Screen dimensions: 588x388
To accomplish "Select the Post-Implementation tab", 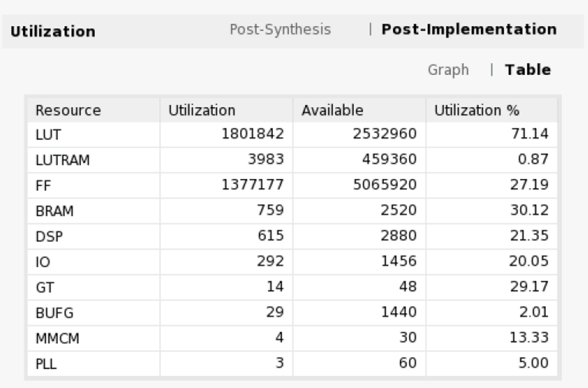I will (x=469, y=29).
